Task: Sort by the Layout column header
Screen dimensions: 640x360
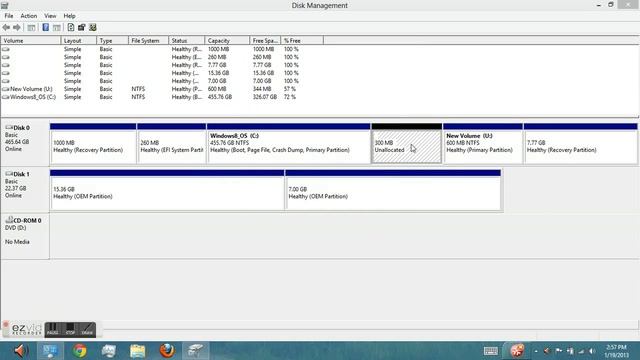Action: click(x=79, y=41)
